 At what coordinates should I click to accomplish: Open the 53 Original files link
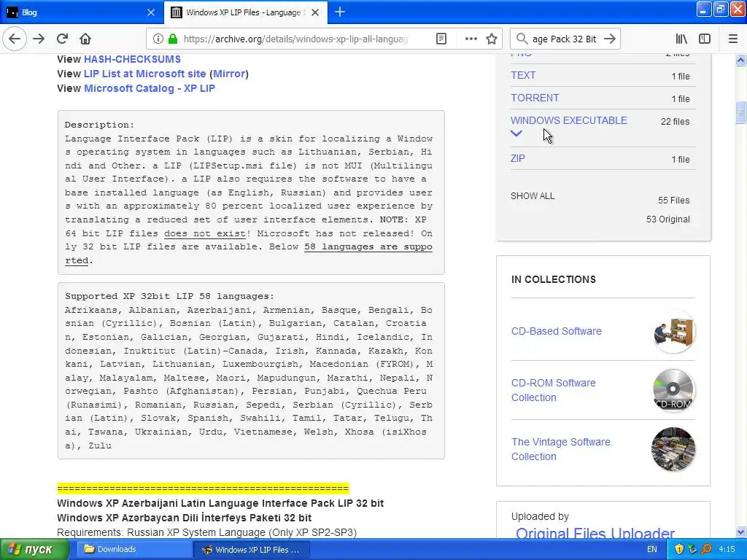click(668, 219)
